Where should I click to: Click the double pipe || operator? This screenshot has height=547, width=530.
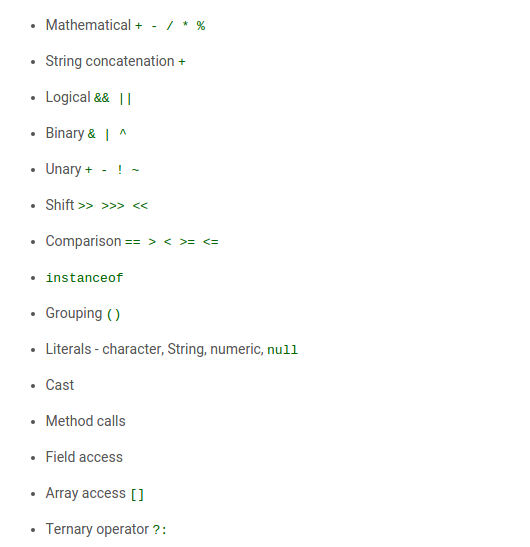pos(125,98)
